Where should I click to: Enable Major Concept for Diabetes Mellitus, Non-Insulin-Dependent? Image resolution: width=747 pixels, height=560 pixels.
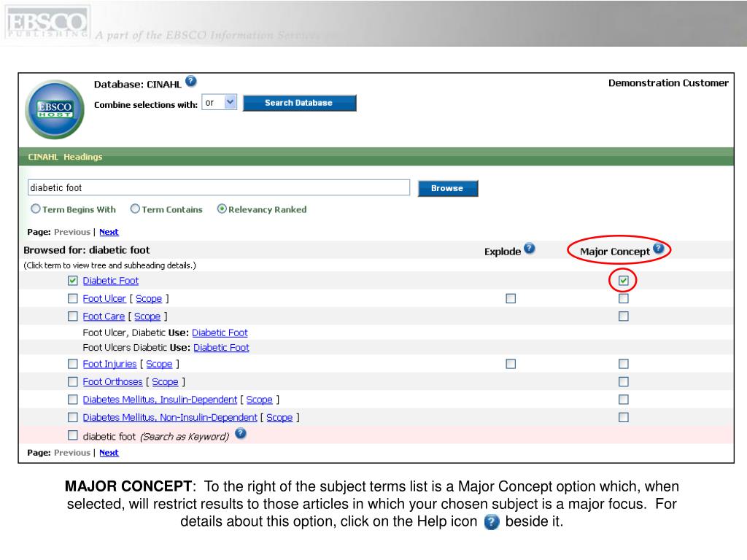pyautogui.click(x=623, y=418)
